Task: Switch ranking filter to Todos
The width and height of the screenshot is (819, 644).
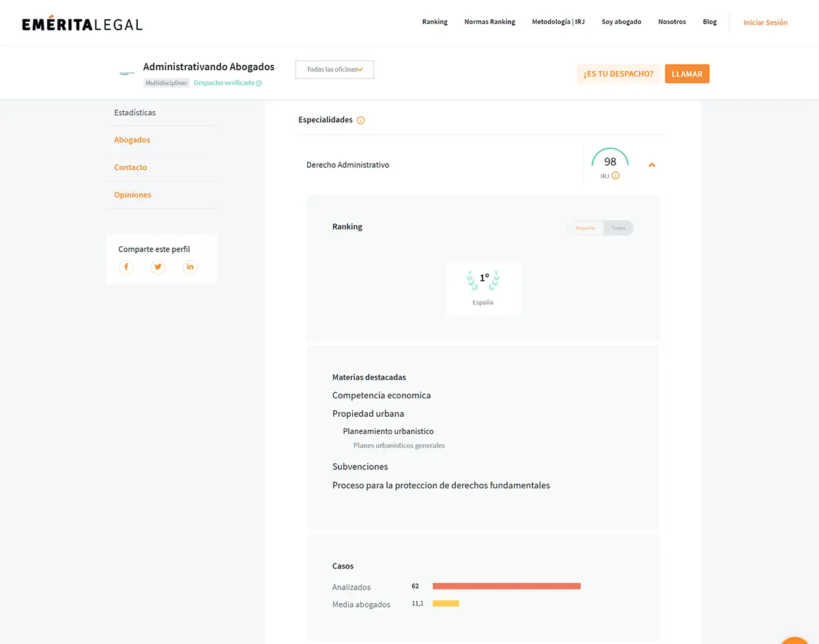Action: [618, 228]
